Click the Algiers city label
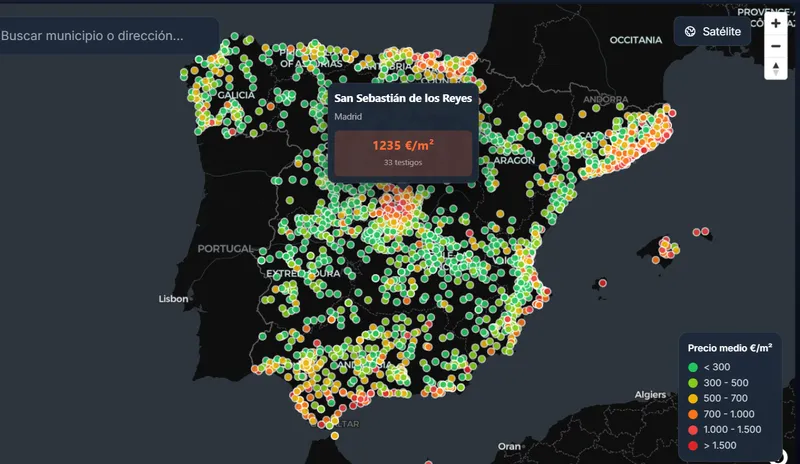This screenshot has height=464, width=800. point(650,395)
